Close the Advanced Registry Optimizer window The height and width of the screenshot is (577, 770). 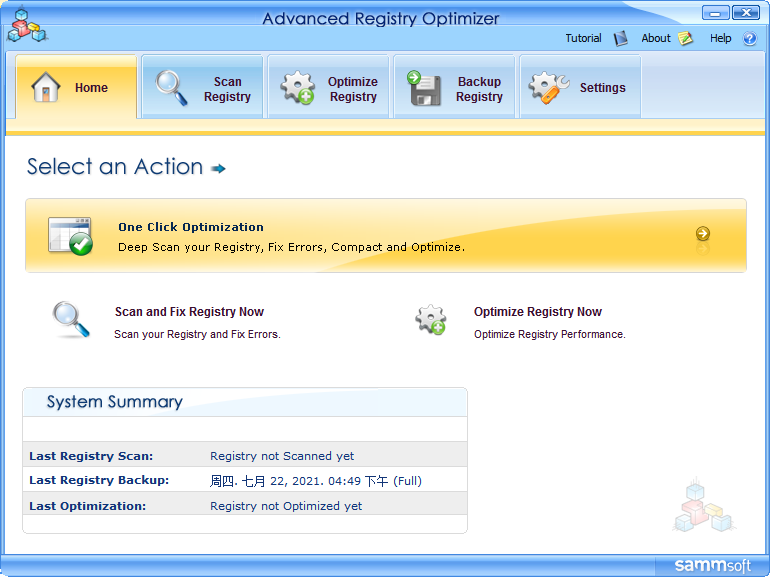click(x=745, y=13)
